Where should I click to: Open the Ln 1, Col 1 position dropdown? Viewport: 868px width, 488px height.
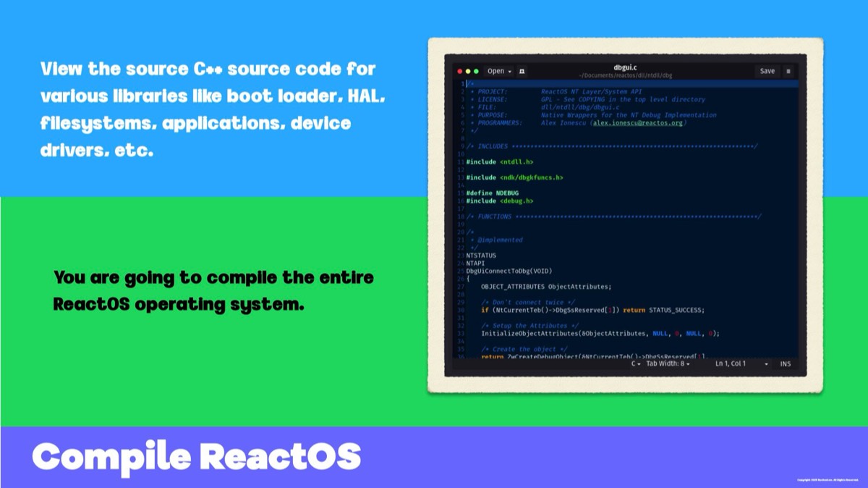point(766,363)
